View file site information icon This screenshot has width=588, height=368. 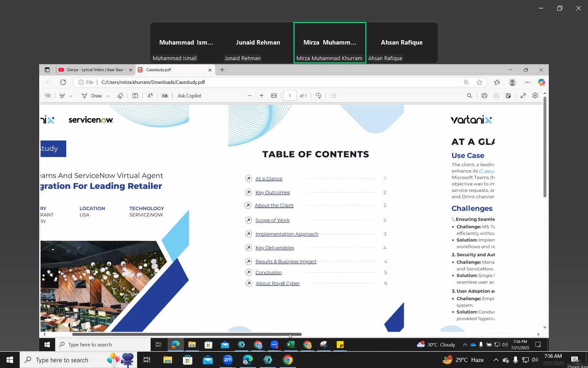coord(81,82)
